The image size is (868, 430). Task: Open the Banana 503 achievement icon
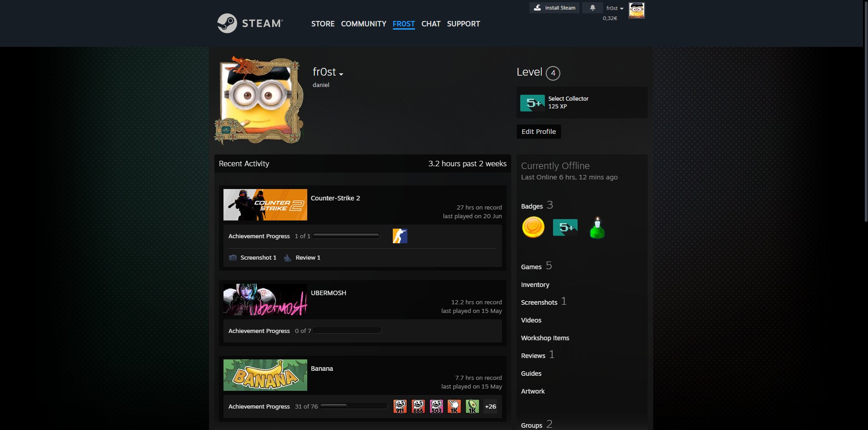pyautogui.click(x=437, y=406)
